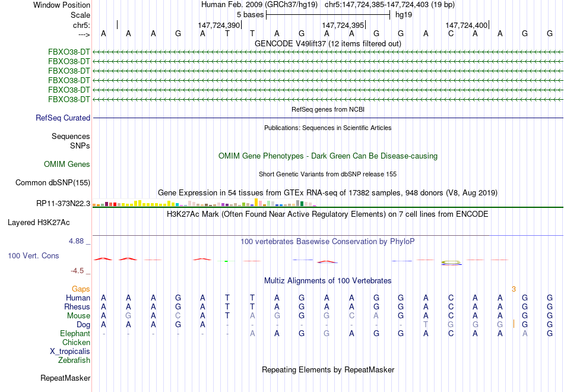Image resolution: width=564 pixels, height=392 pixels.
Task: Click the Human Feb. 2009 (GRCh37/hg19) assembly text
Action: pos(259,5)
